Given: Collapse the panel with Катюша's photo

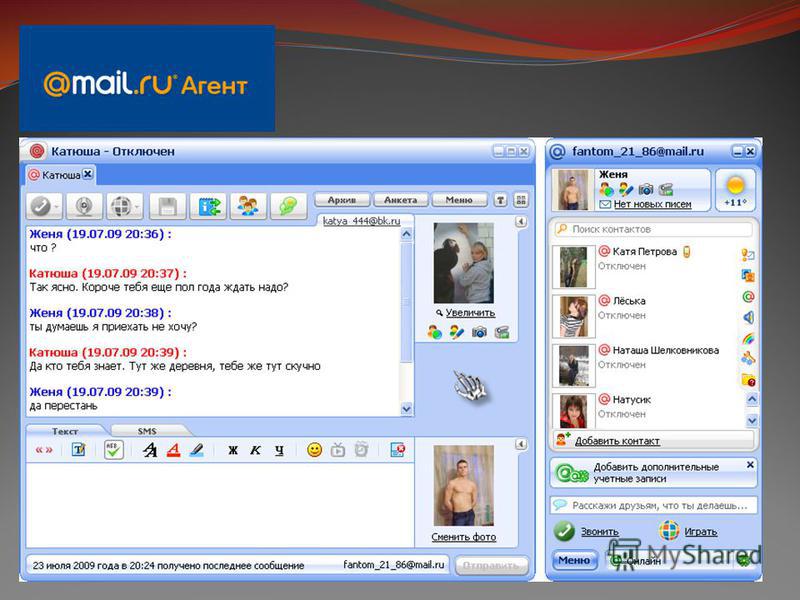Looking at the screenshot, I should click(520, 221).
